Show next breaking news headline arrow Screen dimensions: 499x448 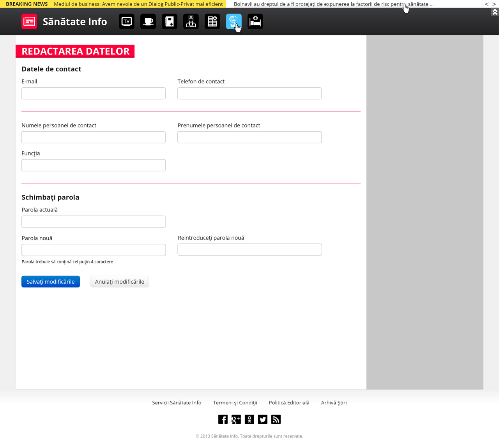click(x=494, y=4)
